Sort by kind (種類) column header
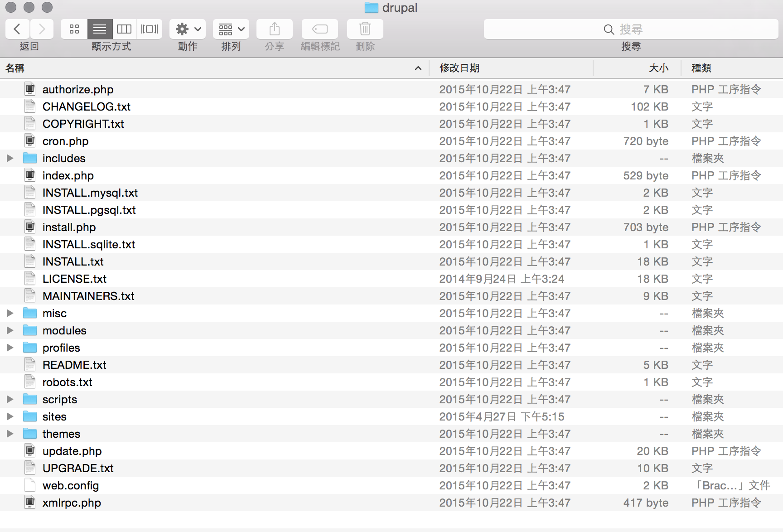 point(732,68)
